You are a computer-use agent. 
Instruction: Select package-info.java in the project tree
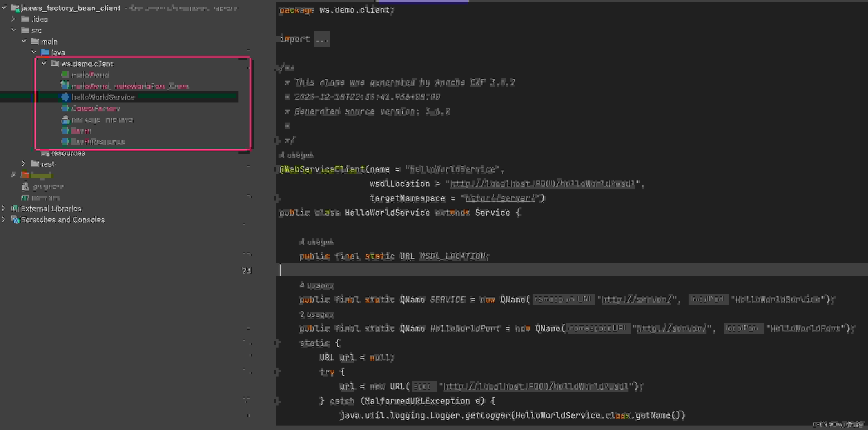tap(102, 120)
